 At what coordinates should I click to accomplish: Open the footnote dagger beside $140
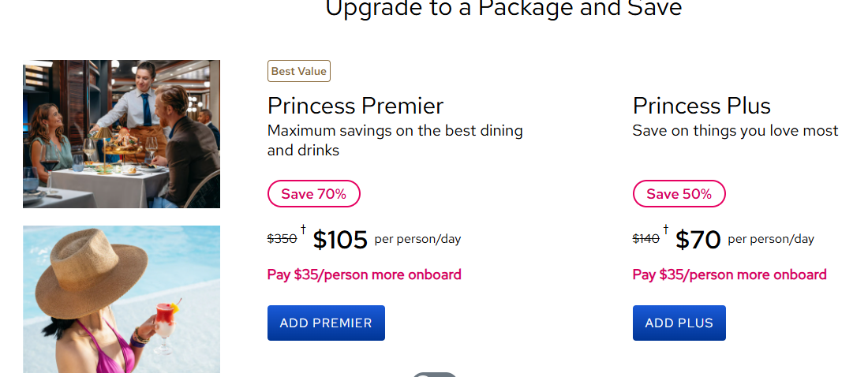tap(666, 230)
